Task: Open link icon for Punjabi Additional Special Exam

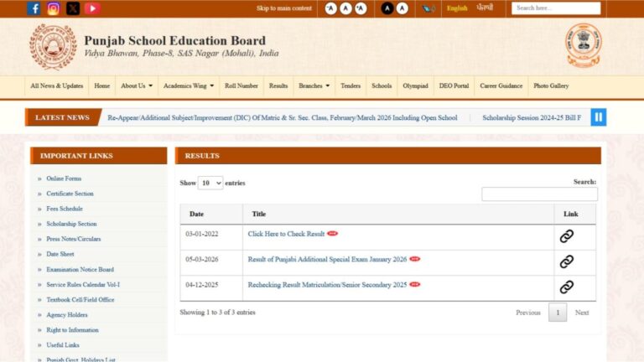Action: 566,261
